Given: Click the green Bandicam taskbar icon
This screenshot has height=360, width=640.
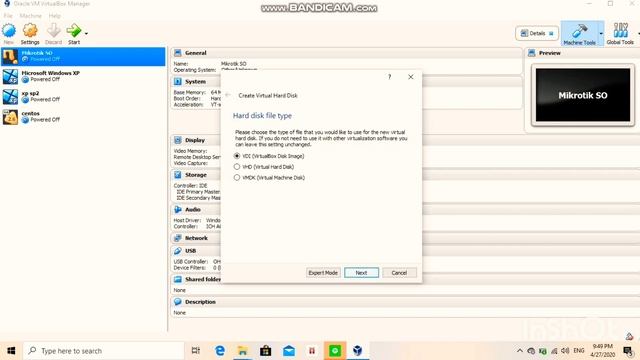Looking at the screenshot, I should coord(335,351).
